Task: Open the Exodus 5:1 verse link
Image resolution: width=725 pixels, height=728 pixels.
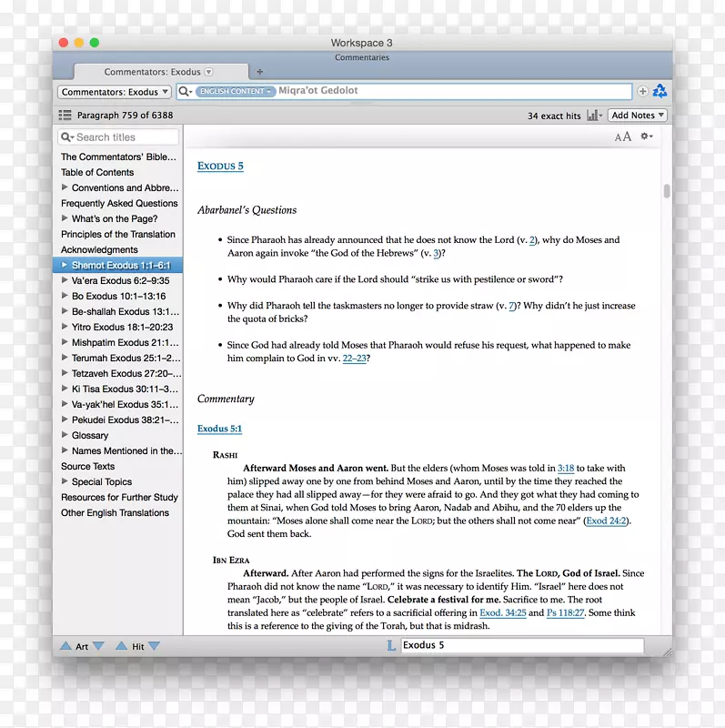Action: tap(219, 429)
